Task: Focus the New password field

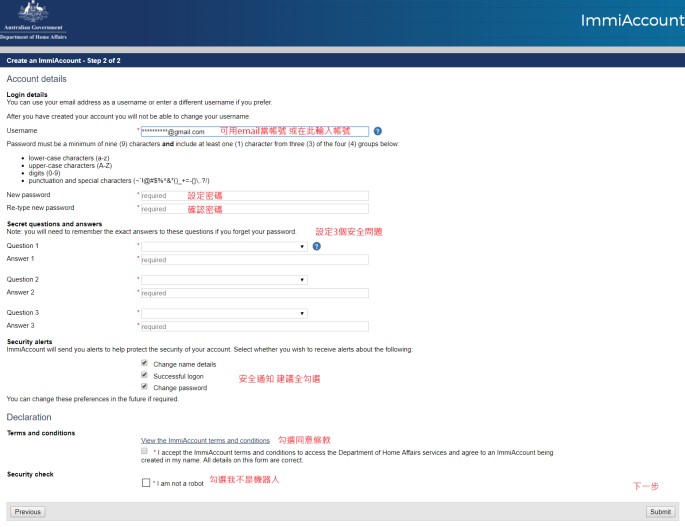Action: pyautogui.click(x=255, y=195)
